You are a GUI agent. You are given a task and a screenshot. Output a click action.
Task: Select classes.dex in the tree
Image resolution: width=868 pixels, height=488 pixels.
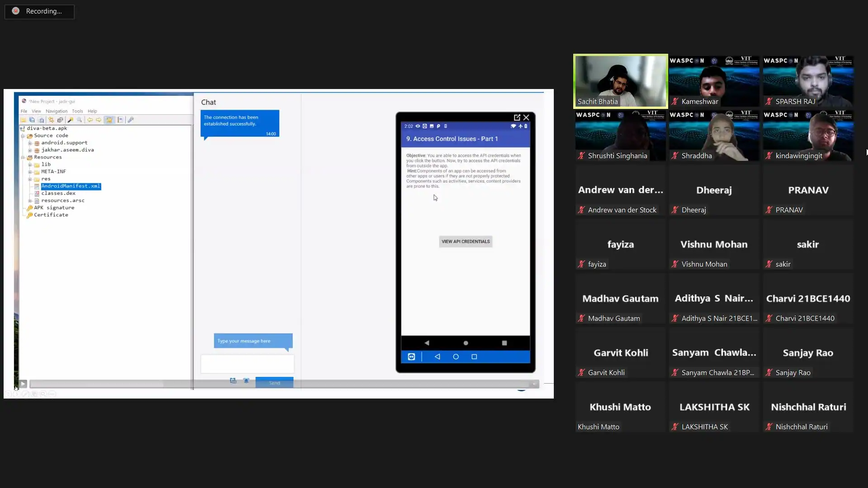[x=58, y=193]
